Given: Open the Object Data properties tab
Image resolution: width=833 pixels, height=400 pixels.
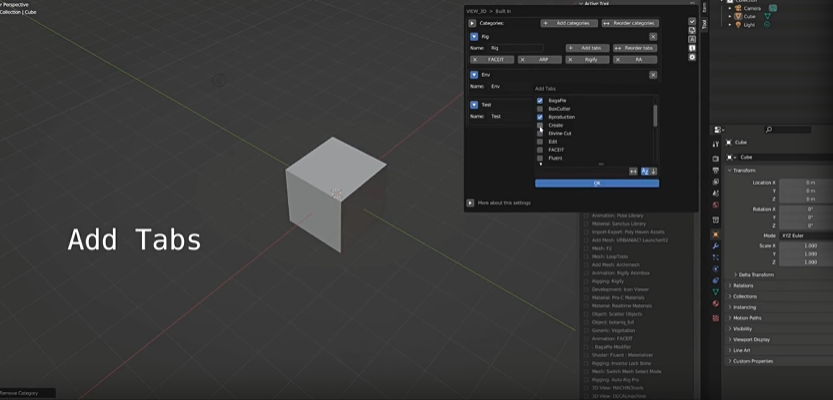Looking at the screenshot, I should click(716, 291).
